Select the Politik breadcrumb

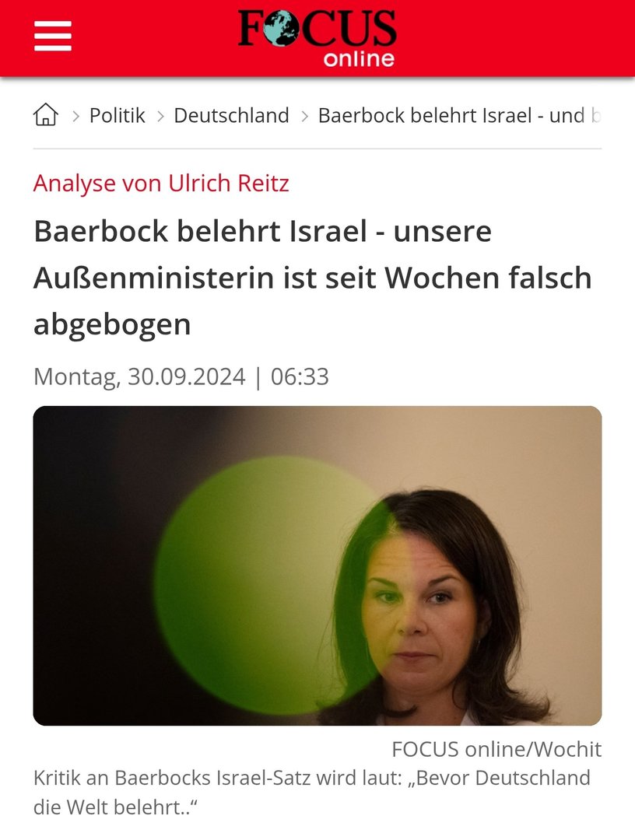click(117, 115)
